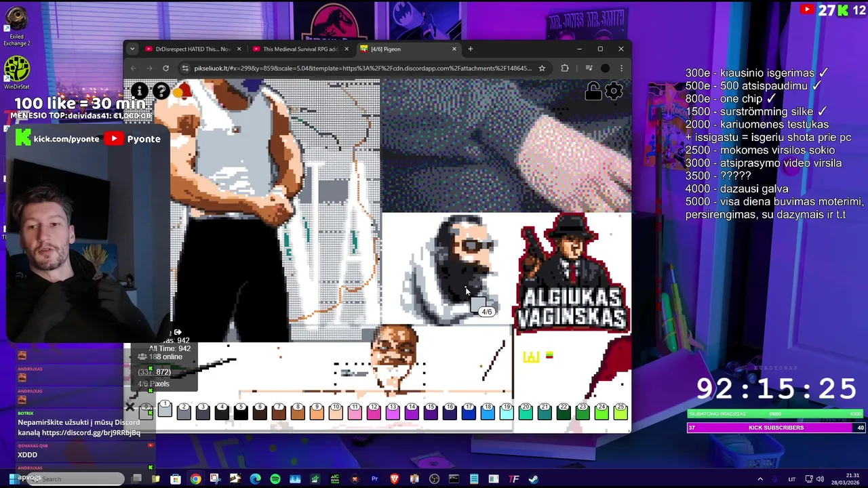Close the DrDisrespect HATED This tab
Screen dimensions: 868x488
click(x=239, y=49)
